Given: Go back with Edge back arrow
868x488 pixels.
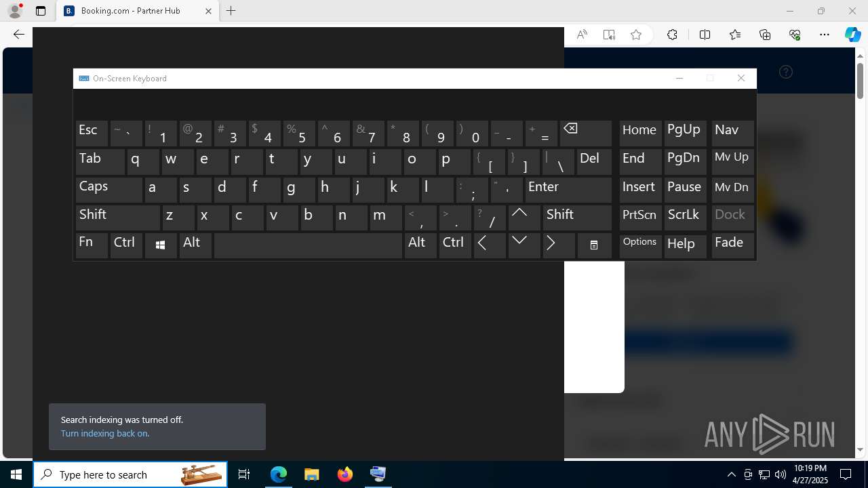Looking at the screenshot, I should [x=19, y=35].
